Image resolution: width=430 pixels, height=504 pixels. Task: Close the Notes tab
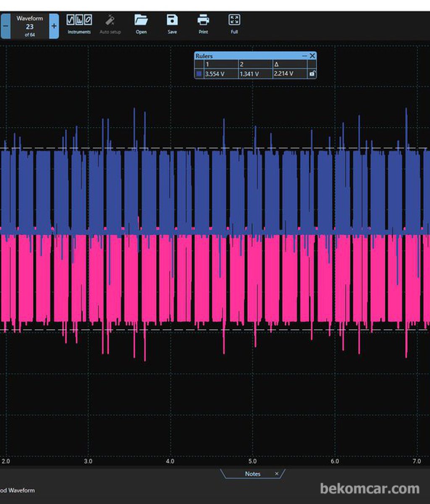coord(277,474)
